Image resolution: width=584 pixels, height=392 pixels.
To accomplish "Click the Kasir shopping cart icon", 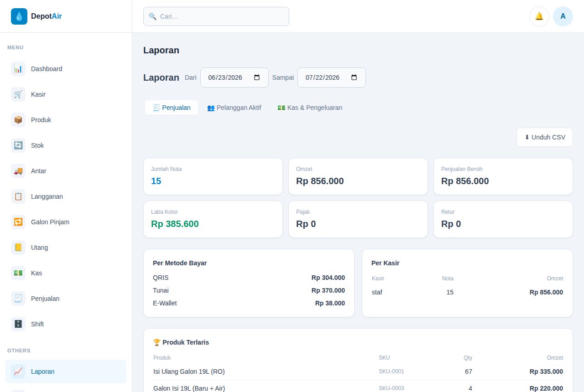I will click(x=18, y=94).
